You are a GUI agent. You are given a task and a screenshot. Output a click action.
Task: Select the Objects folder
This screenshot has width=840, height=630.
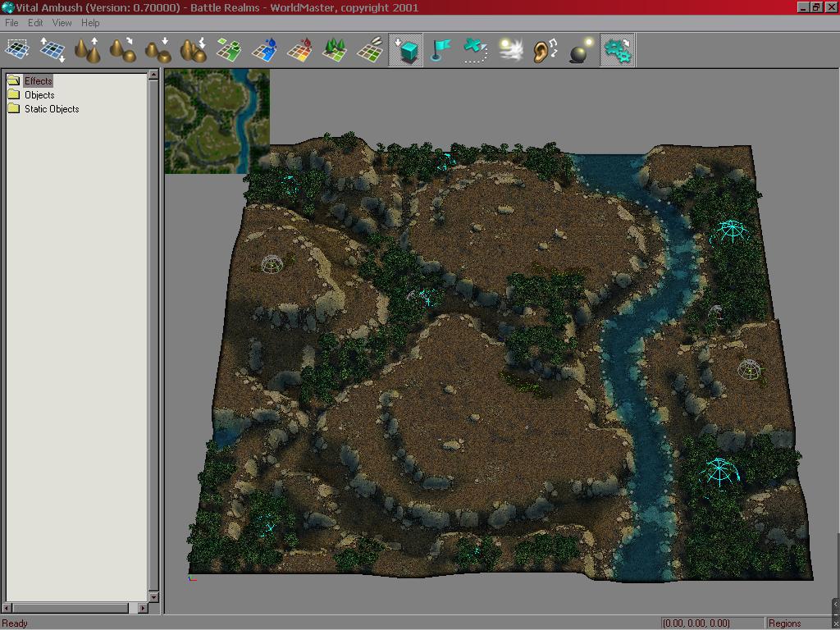pyautogui.click(x=39, y=95)
